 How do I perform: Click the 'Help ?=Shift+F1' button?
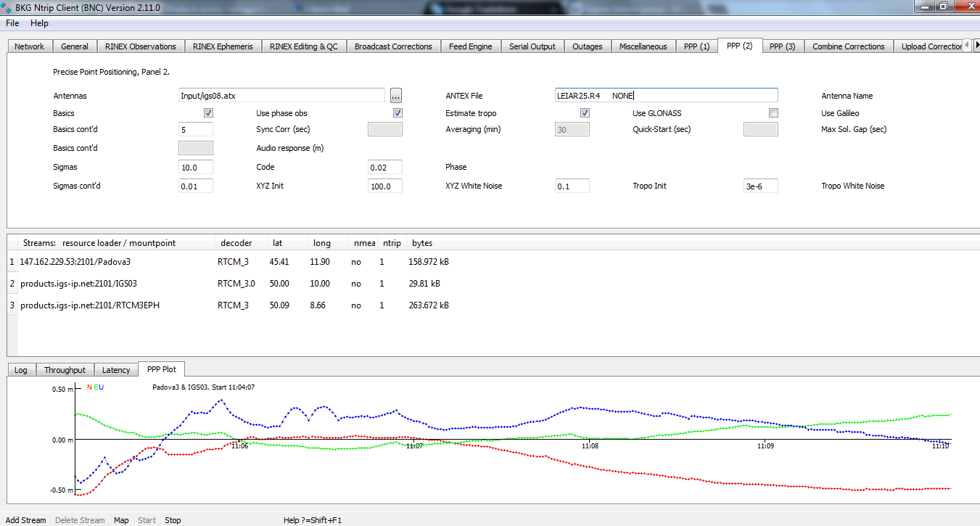point(313,520)
